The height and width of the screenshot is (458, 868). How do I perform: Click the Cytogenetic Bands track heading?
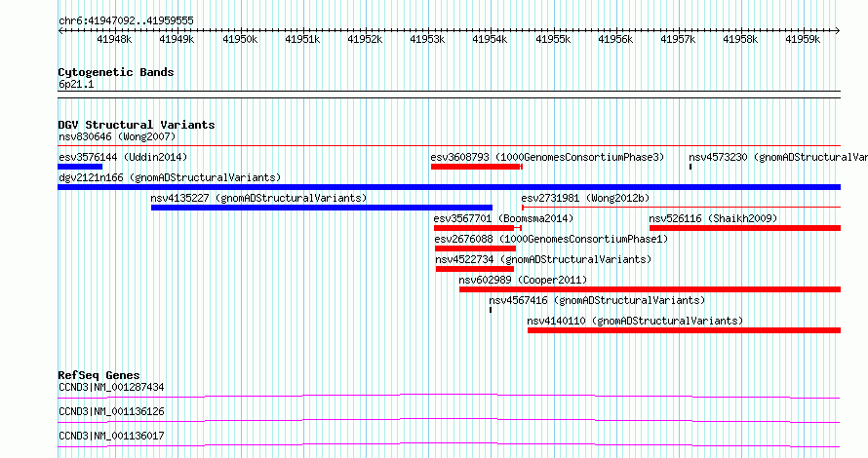click(x=116, y=72)
